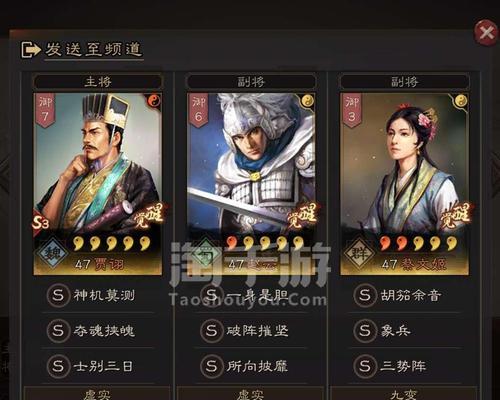Tap the gold yin-yang icon on 赵云 card
This screenshot has height=400, width=500.
(307, 100)
